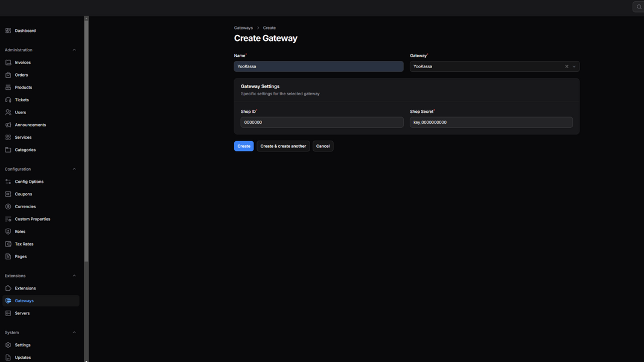Click the Roles shield icon

(x=8, y=232)
